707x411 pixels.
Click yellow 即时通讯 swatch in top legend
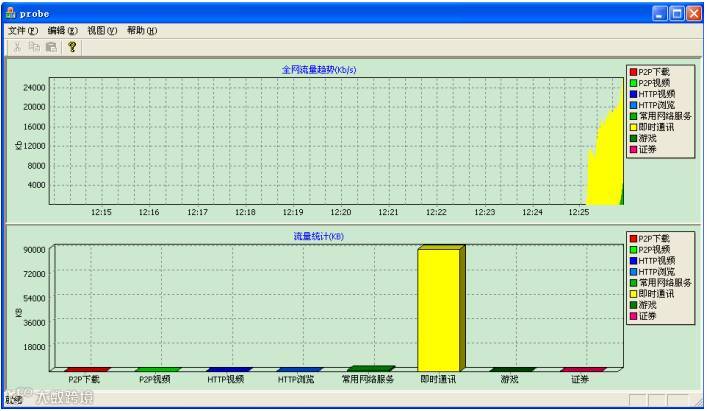[633, 127]
